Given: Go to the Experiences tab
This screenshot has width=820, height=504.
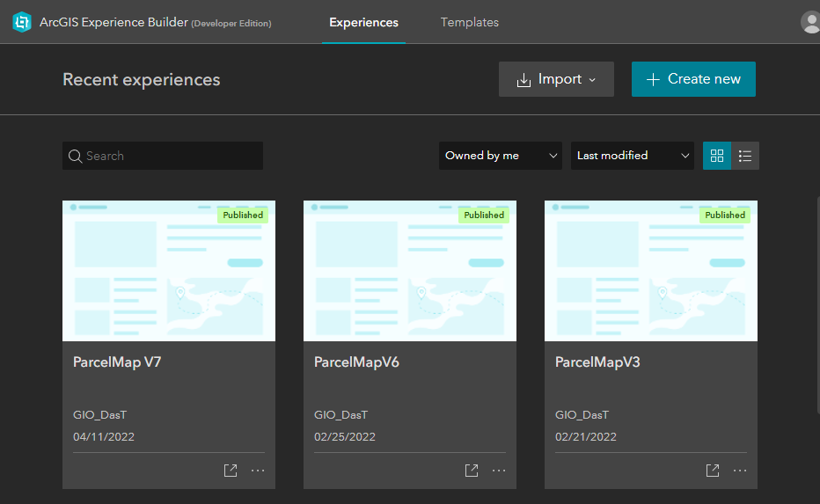Looking at the screenshot, I should click(363, 23).
